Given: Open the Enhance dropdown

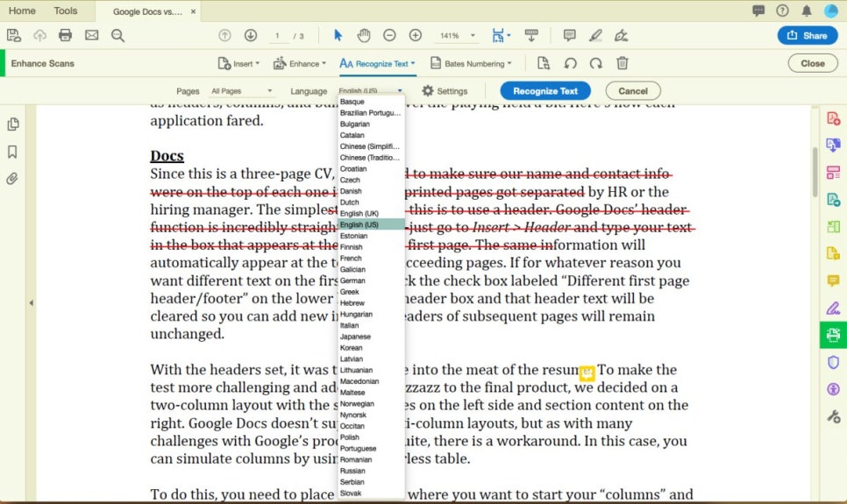Looking at the screenshot, I should tap(299, 63).
